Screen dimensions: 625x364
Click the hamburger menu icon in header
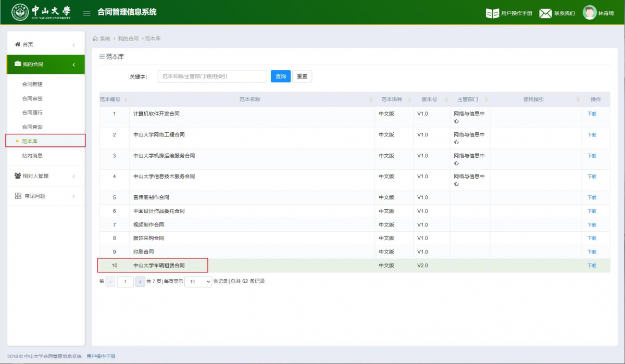point(87,13)
